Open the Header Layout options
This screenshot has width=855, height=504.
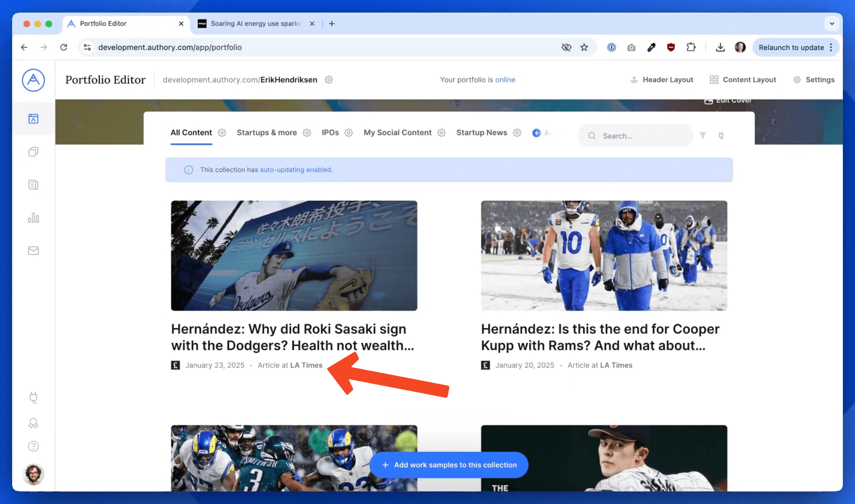coord(661,80)
